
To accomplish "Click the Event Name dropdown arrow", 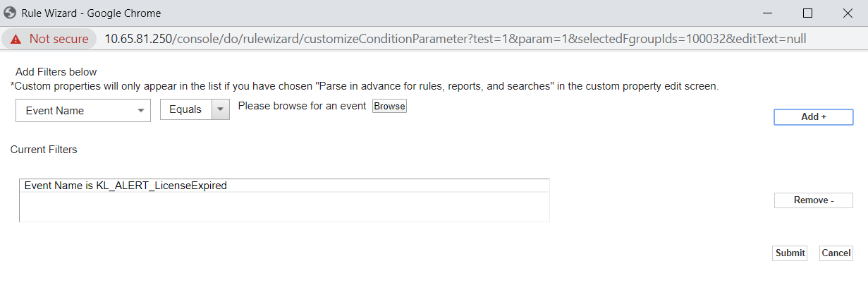I will click(x=141, y=111).
